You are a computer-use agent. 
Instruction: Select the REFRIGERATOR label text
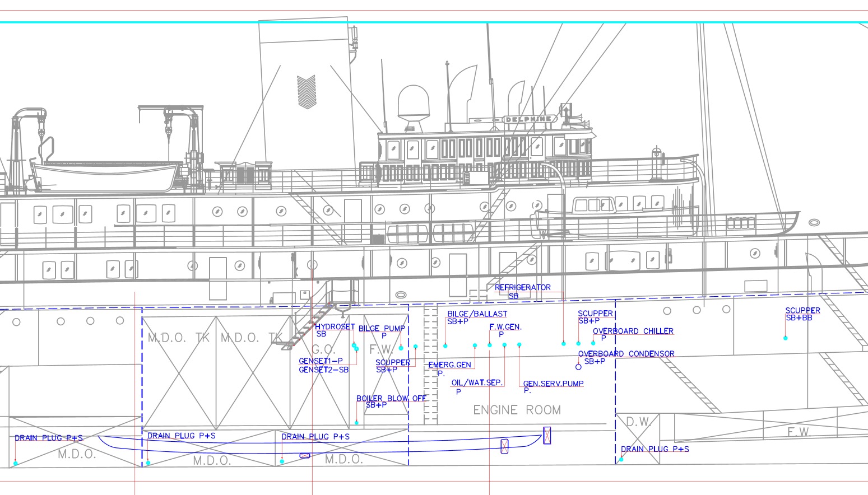pyautogui.click(x=522, y=287)
